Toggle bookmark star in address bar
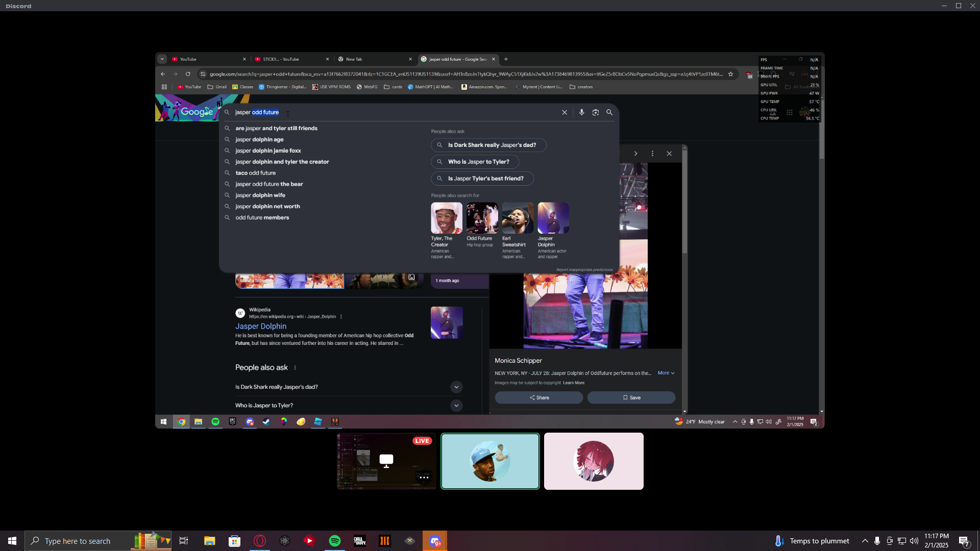The height and width of the screenshot is (551, 980). tap(730, 74)
